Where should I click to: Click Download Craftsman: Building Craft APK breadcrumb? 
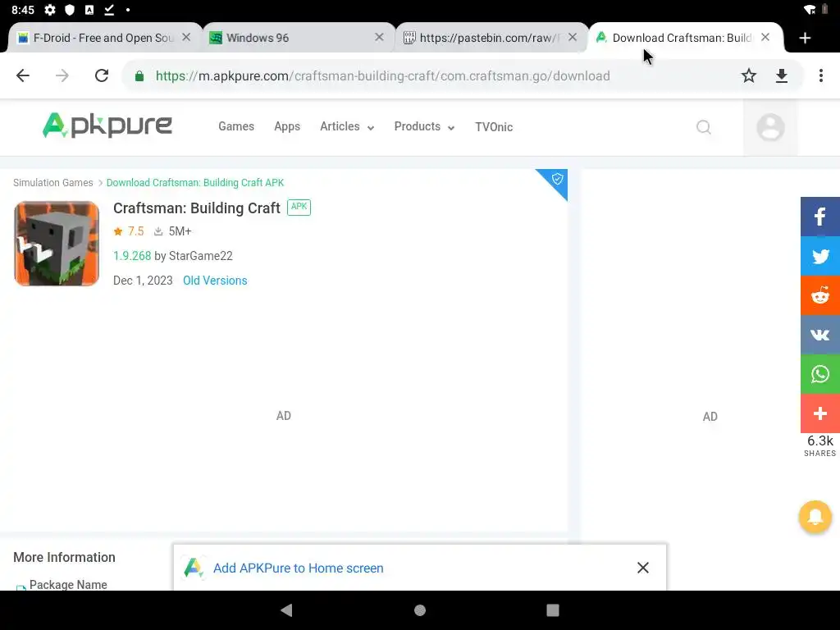point(195,183)
